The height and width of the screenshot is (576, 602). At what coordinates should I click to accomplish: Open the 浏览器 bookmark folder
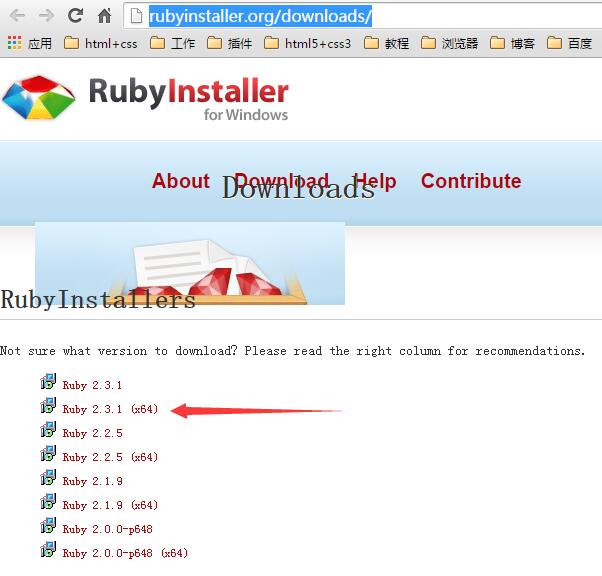450,43
